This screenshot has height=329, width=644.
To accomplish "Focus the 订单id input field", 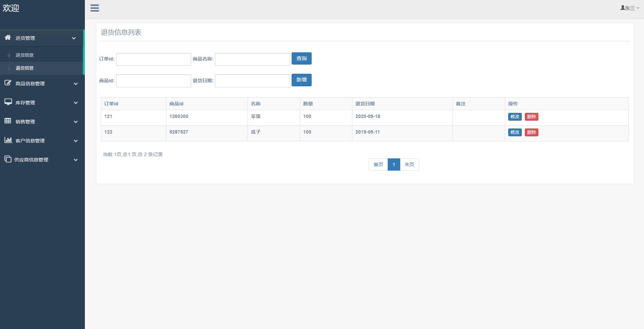I will tap(153, 59).
